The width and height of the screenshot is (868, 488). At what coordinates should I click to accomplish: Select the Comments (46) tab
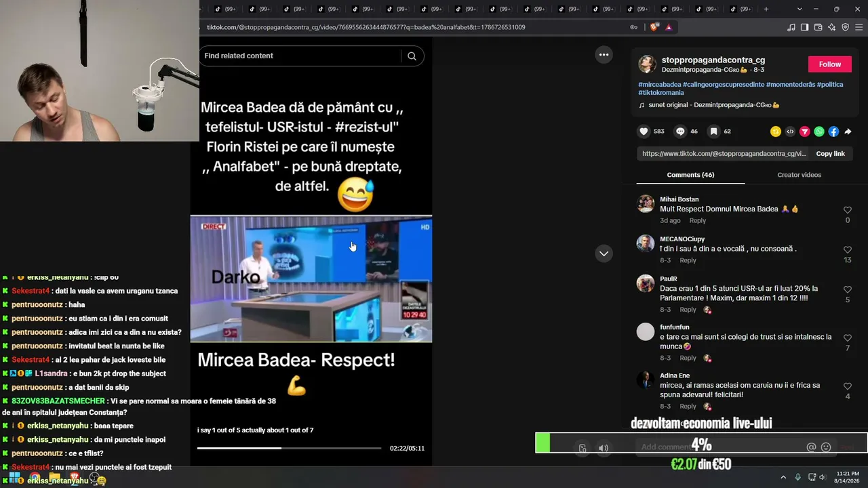tap(690, 175)
